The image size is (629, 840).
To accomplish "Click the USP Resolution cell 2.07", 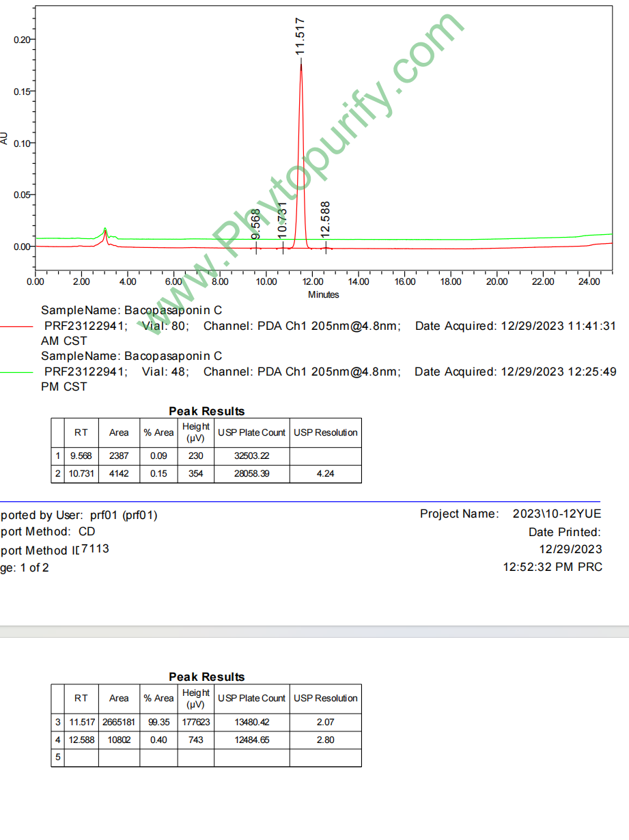I will pos(326,722).
